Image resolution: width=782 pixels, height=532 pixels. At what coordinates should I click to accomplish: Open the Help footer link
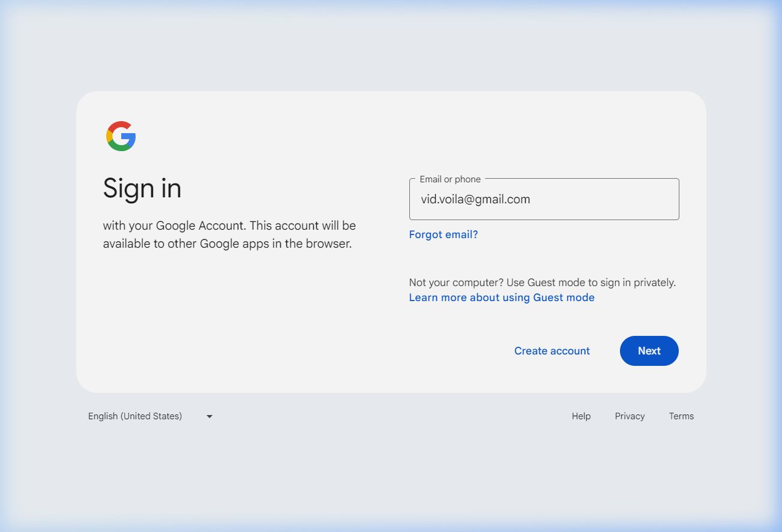(x=581, y=416)
